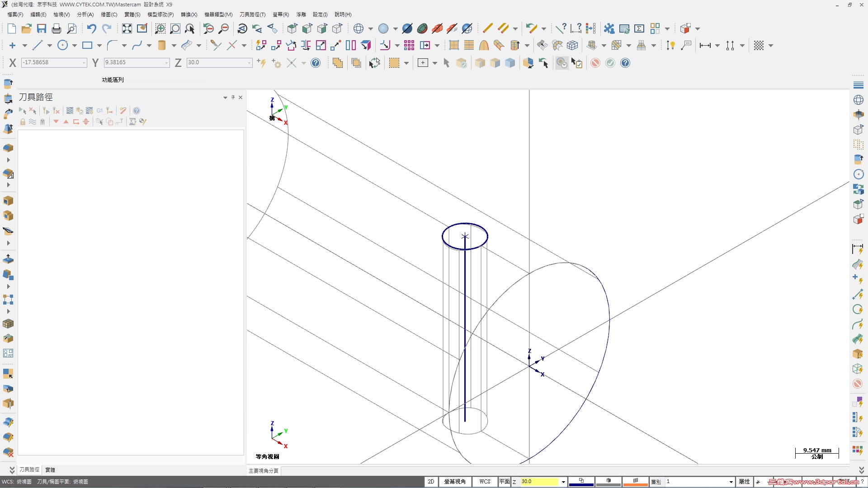Image resolution: width=868 pixels, height=488 pixels.
Task: Toggle wireframe shading globe icon
Action: pos(359,28)
